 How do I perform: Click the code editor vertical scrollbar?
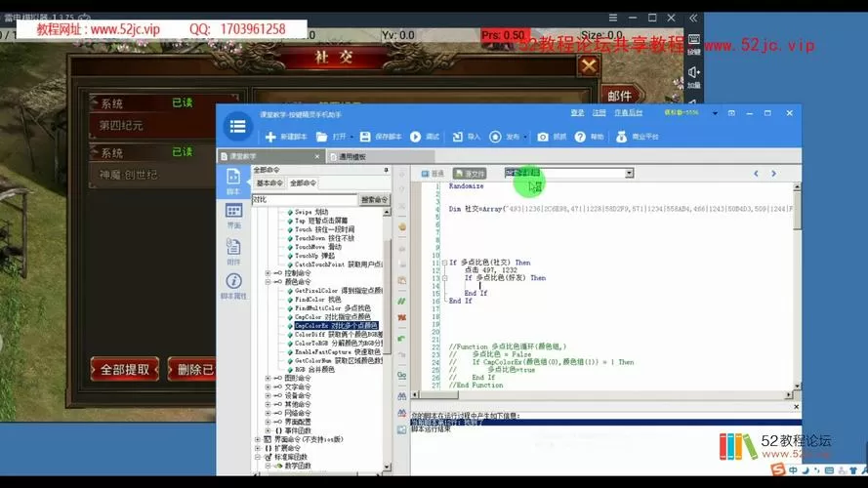click(x=797, y=286)
